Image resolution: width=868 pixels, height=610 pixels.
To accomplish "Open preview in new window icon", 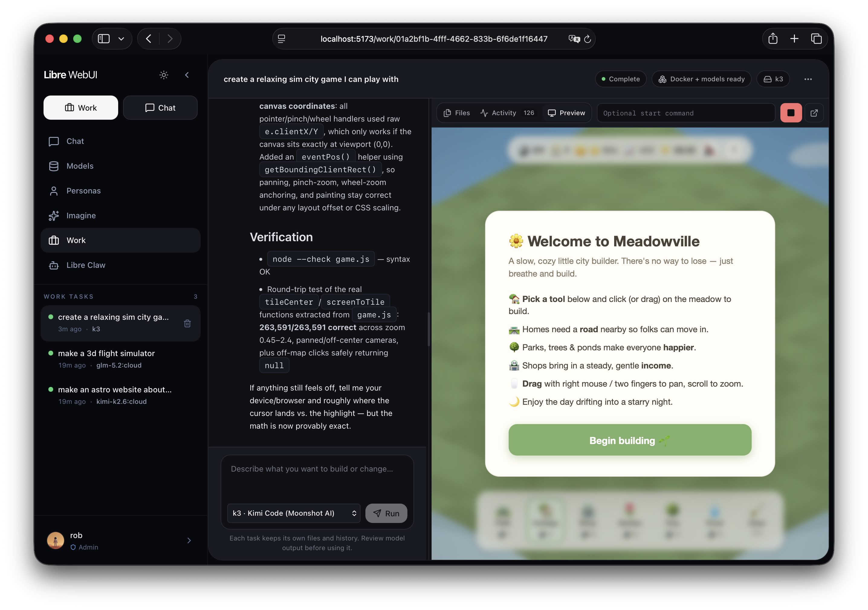I will [814, 113].
